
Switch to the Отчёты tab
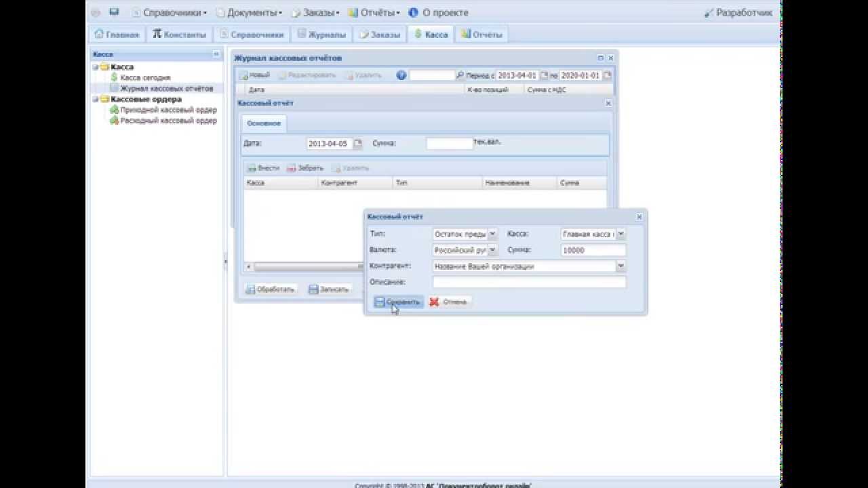click(481, 35)
